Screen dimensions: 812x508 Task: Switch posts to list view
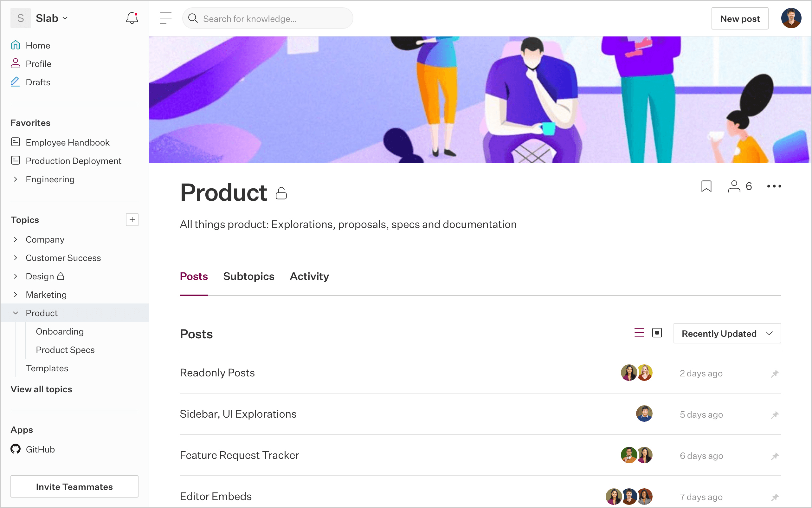click(x=639, y=333)
